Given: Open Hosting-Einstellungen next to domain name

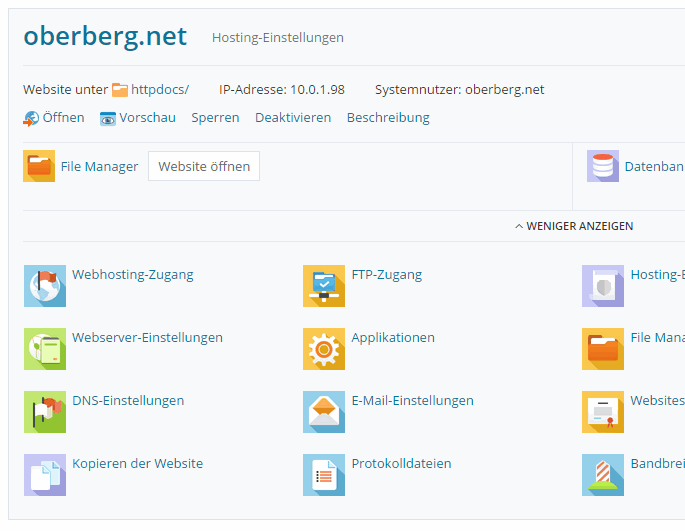Looking at the screenshot, I should tap(277, 38).
